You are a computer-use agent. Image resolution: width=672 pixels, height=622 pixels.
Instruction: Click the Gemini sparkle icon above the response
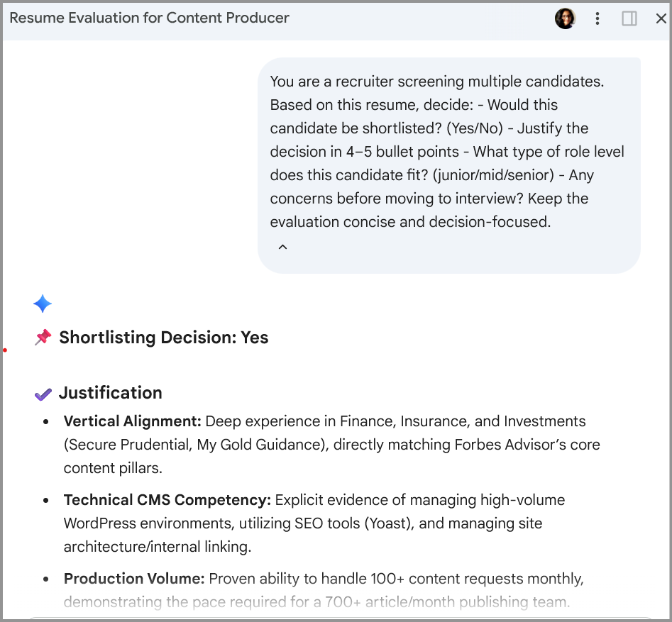(43, 304)
